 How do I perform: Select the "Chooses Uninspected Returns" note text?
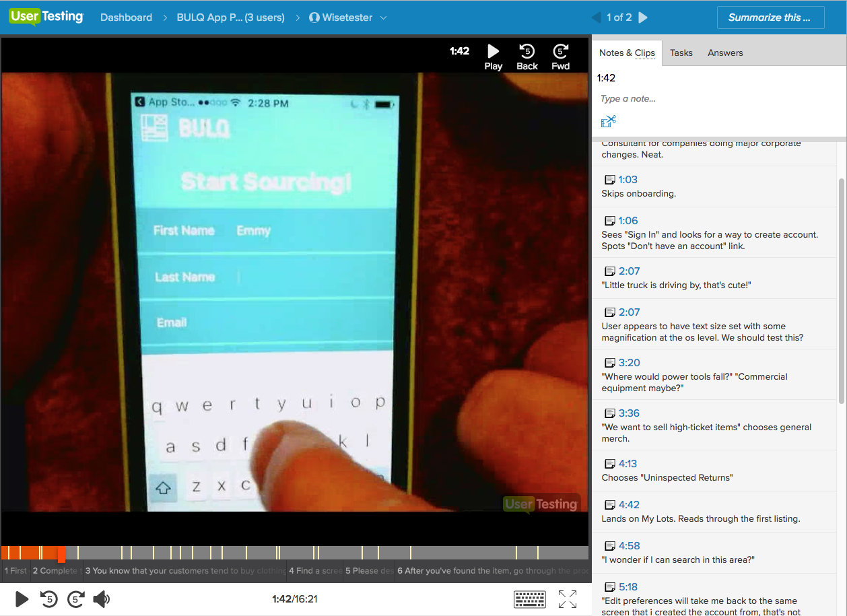coord(667,478)
